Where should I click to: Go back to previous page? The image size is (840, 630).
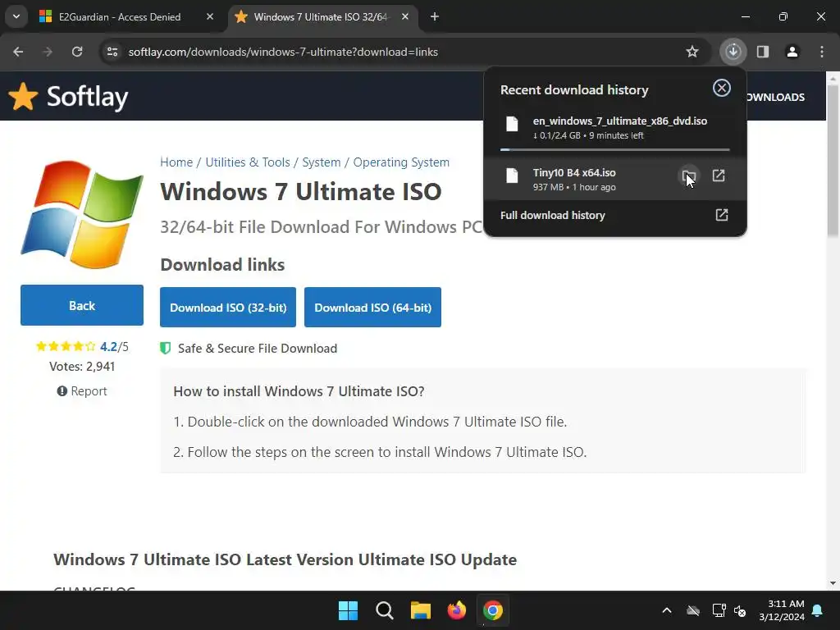click(x=18, y=52)
